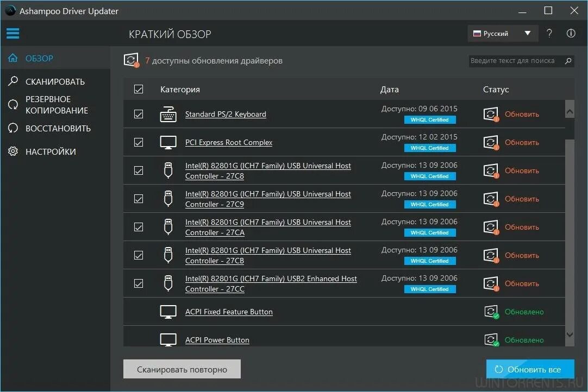Click monitor icon for ACPI Power Button
This screenshot has width=588, height=392.
coord(168,340)
